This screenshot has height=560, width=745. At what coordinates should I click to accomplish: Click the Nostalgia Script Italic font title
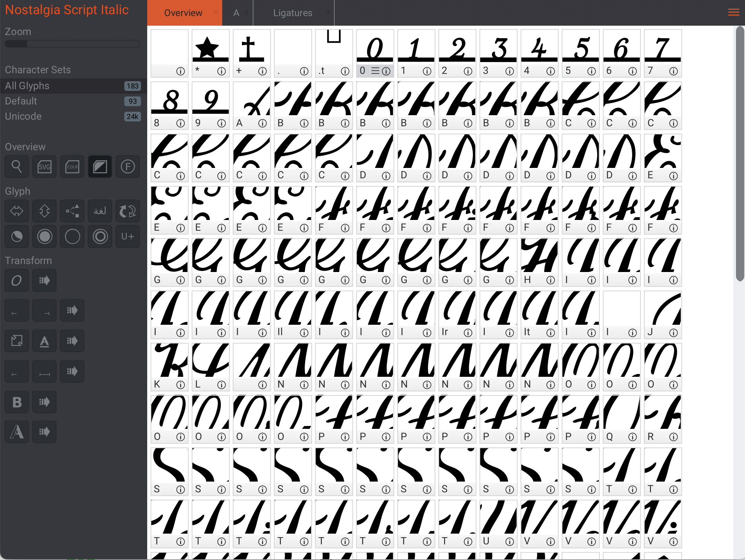(x=67, y=10)
